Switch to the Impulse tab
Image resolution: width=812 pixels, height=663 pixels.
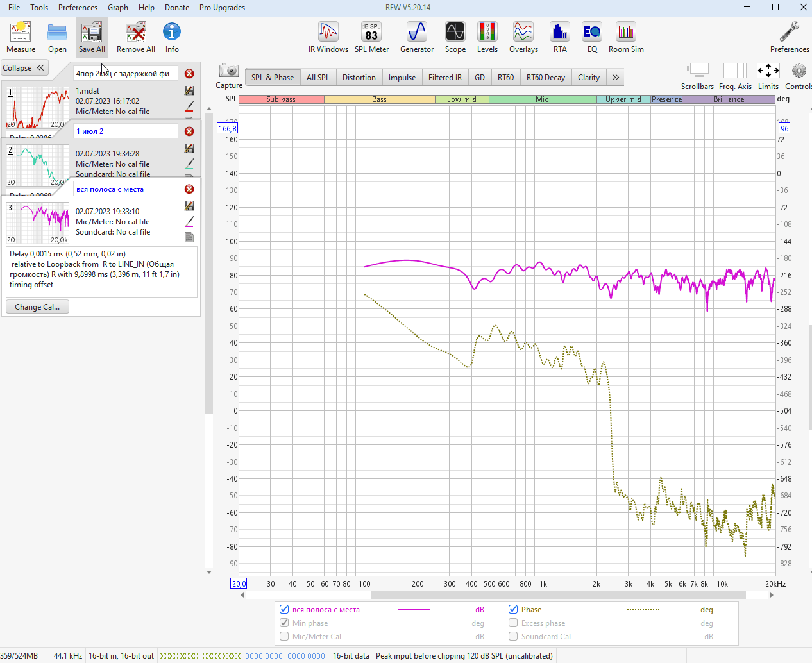click(402, 78)
